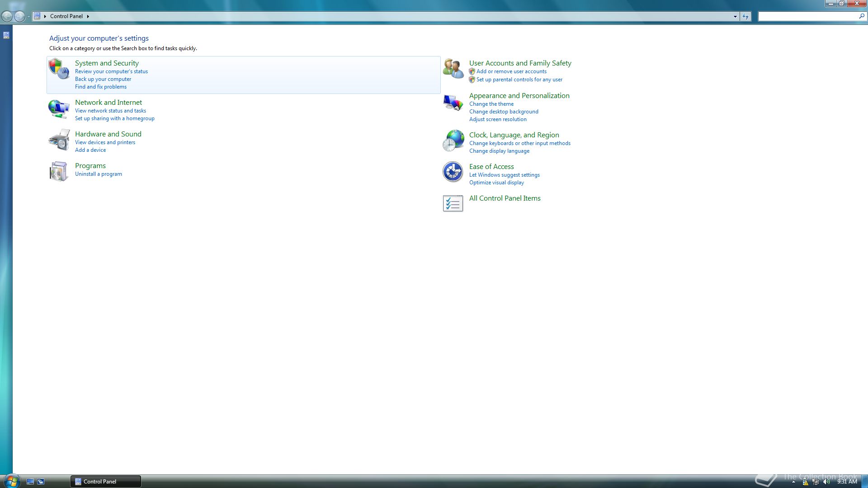
Task: Click Change the theme link
Action: (491, 104)
